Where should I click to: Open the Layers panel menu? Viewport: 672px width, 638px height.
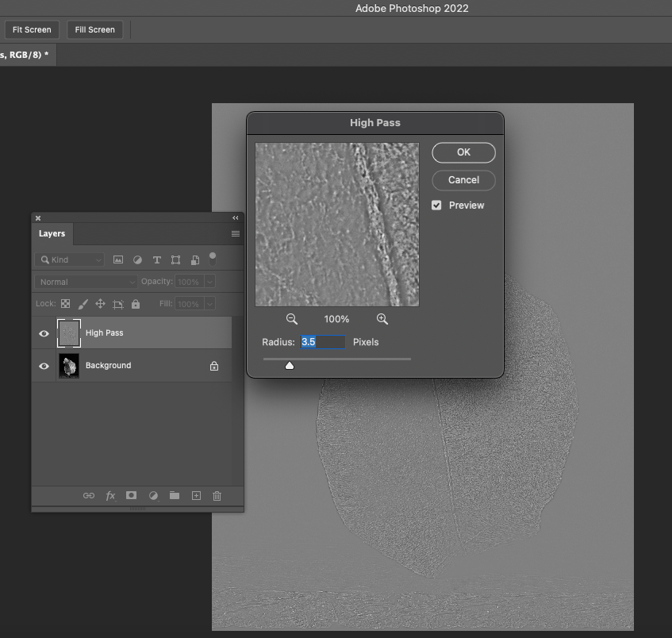235,234
